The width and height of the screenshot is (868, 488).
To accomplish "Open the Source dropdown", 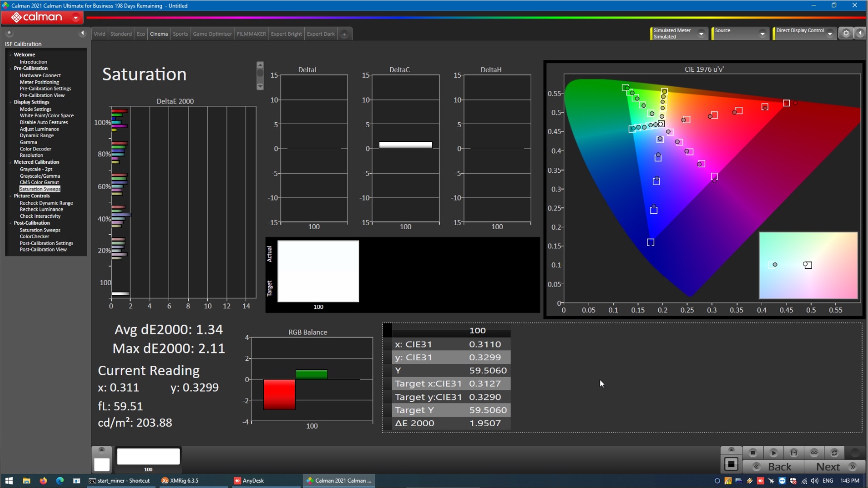I will (762, 34).
